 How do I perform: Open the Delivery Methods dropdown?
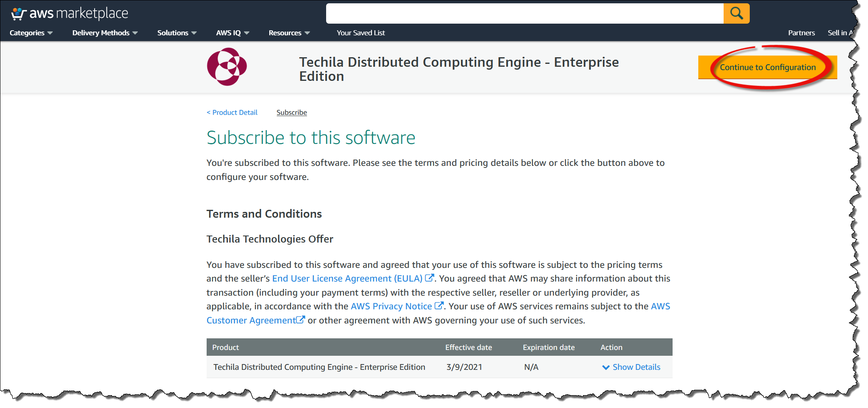click(x=105, y=33)
